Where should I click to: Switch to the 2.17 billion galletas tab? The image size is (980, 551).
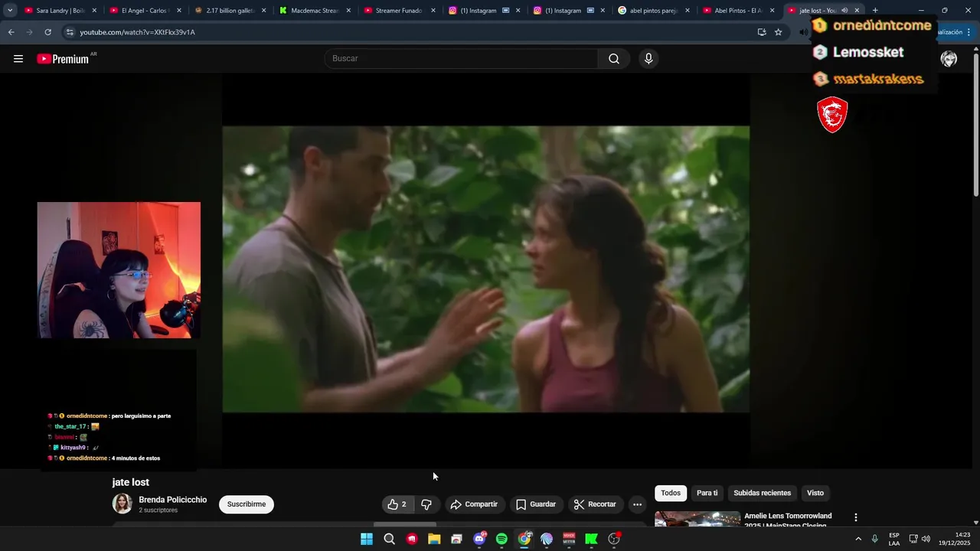230,11
